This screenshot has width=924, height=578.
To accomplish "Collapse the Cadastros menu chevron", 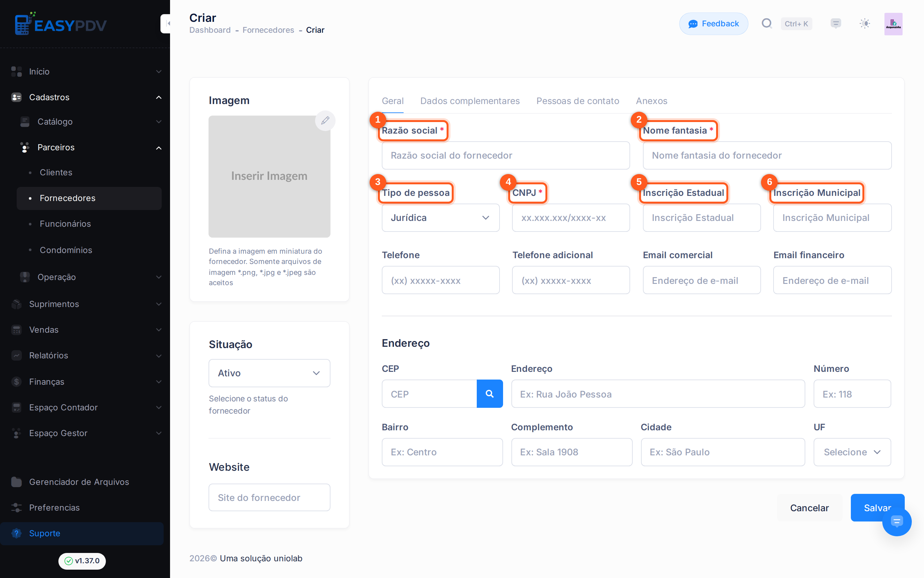I will (x=159, y=98).
